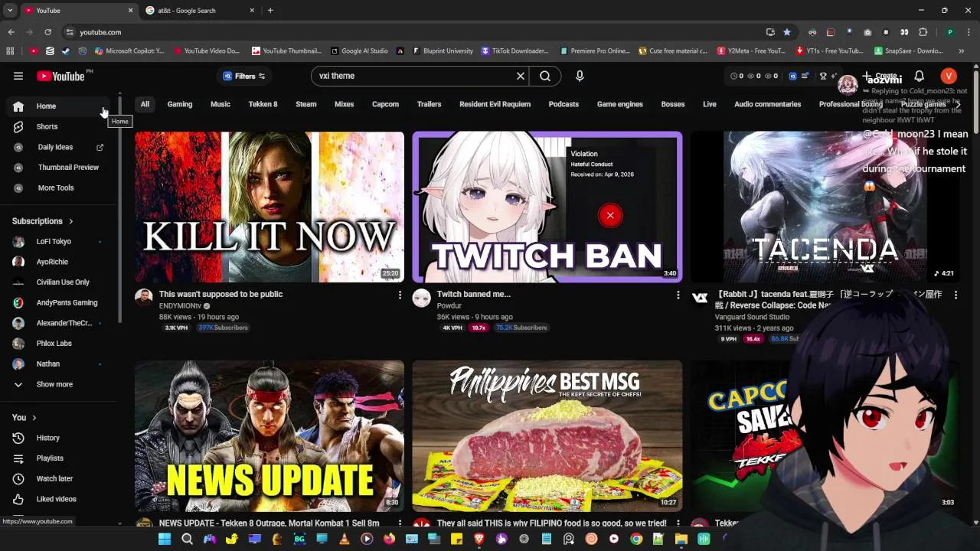Open AndyPants Gaming channel
Screen dimensions: 980x551
coord(57,302)
